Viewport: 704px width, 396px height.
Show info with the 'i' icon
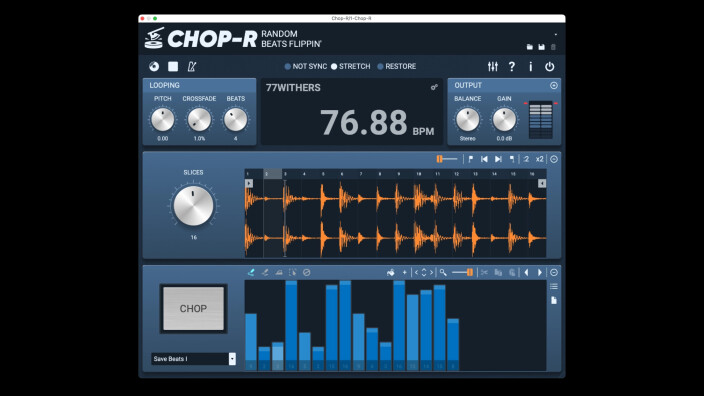530,66
